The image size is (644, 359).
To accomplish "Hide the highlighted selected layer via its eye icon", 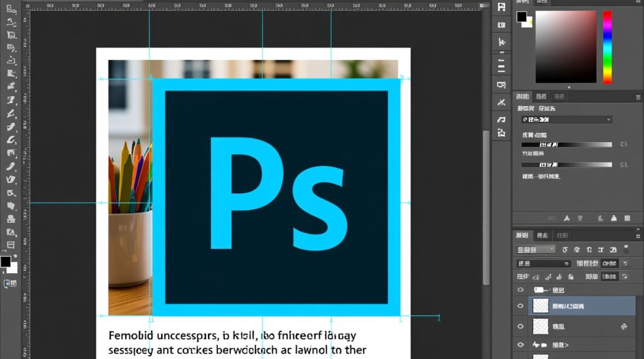I will pyautogui.click(x=520, y=306).
